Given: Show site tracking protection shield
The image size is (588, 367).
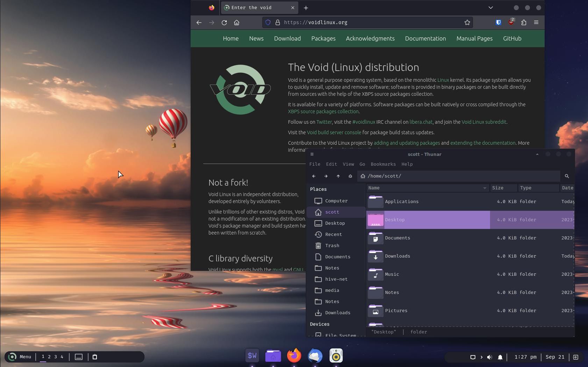Looking at the screenshot, I should (x=268, y=22).
